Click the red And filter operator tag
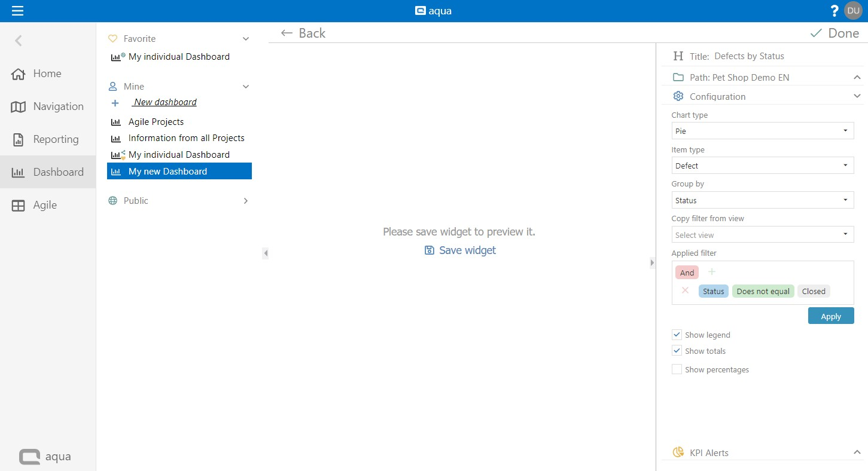This screenshot has width=868, height=471. click(x=687, y=273)
